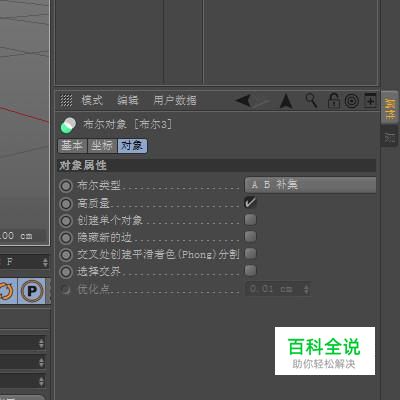Click the back arrow in attribute manager
400x400 pixels.
[243, 100]
